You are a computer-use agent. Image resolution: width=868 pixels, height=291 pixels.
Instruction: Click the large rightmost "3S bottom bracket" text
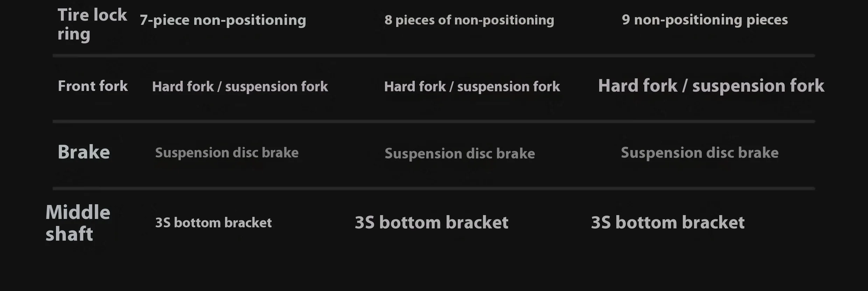coord(667,223)
